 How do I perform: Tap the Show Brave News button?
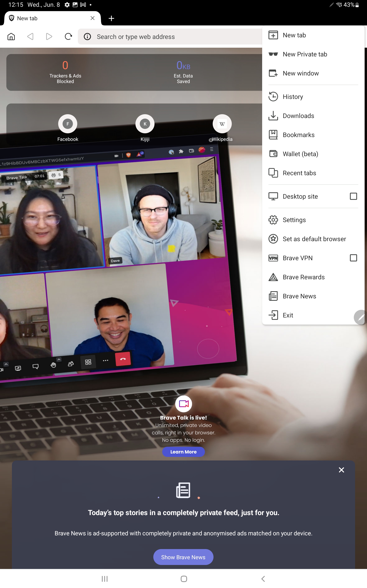tap(183, 557)
